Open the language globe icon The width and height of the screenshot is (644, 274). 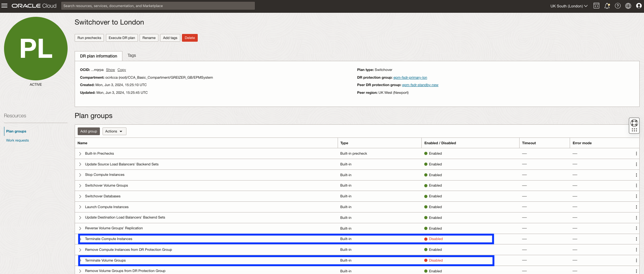pyautogui.click(x=628, y=6)
